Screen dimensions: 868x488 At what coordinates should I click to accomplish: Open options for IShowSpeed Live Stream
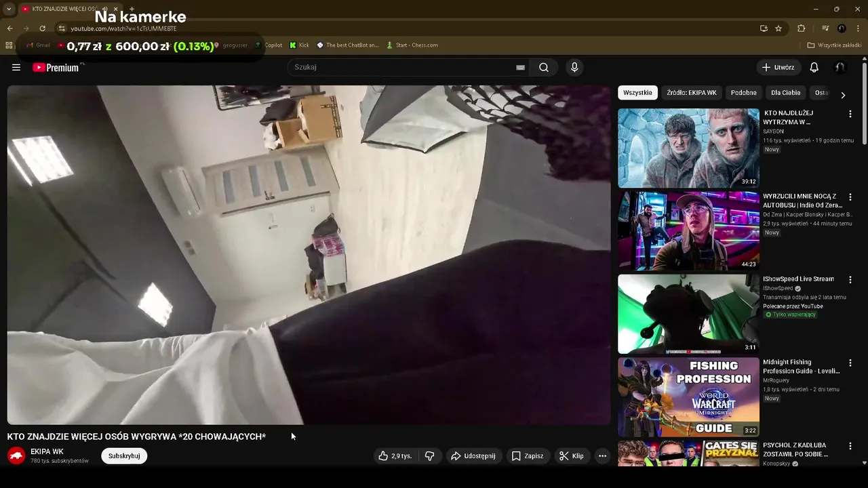tap(850, 280)
